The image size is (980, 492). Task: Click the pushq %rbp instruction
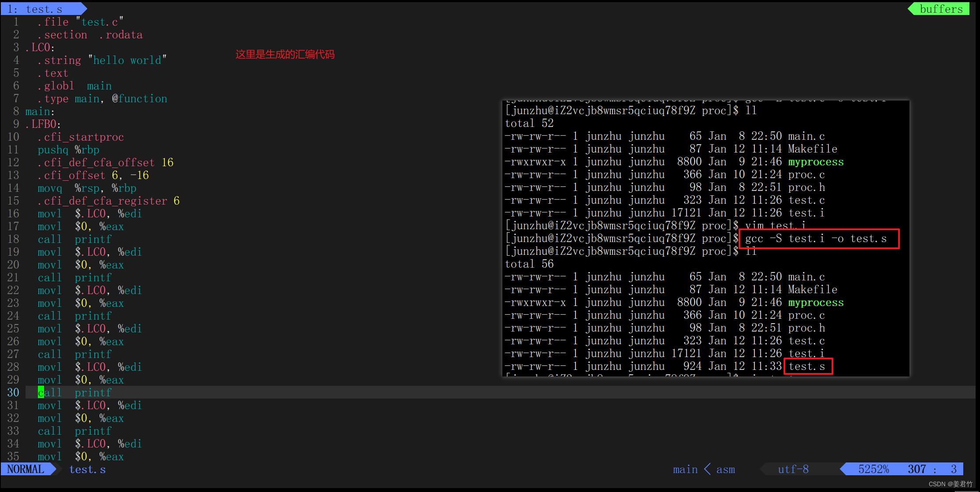(68, 149)
